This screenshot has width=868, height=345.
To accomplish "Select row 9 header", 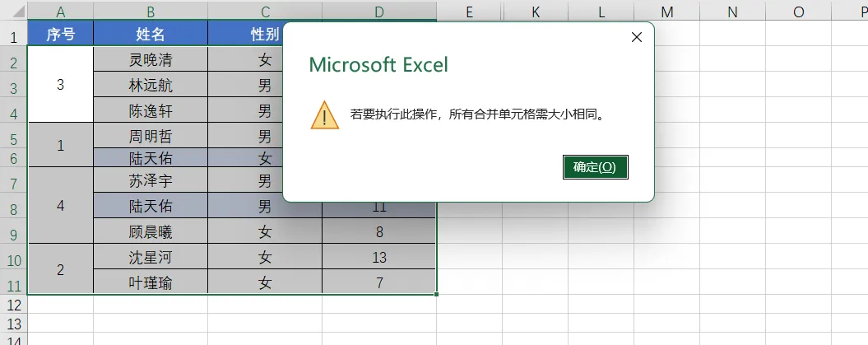I will [x=14, y=231].
